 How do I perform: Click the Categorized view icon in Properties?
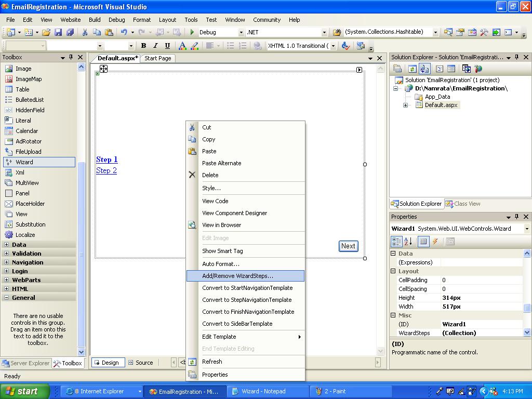(x=396, y=242)
